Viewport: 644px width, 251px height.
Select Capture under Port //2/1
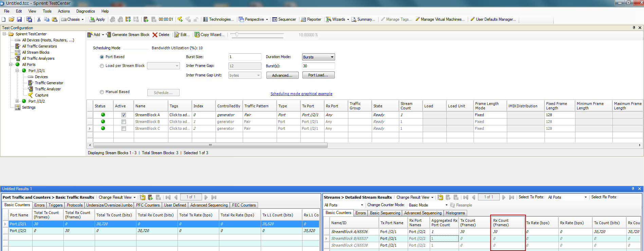click(x=41, y=95)
